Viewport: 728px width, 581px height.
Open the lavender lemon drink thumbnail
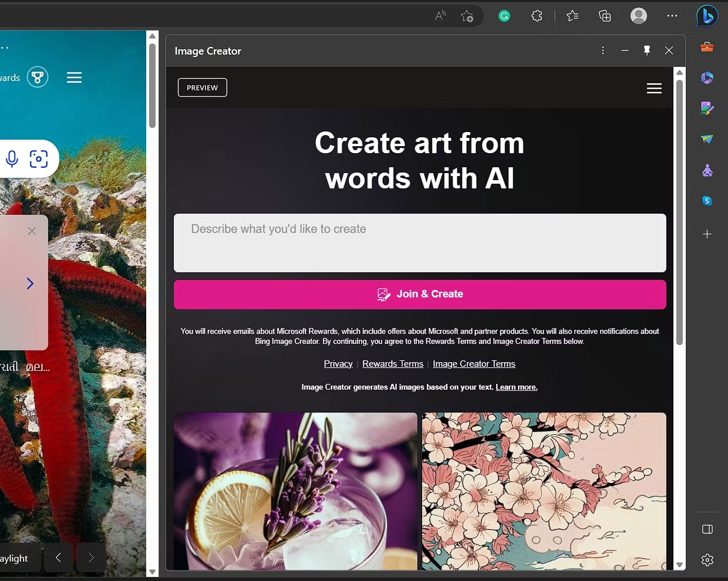295,491
